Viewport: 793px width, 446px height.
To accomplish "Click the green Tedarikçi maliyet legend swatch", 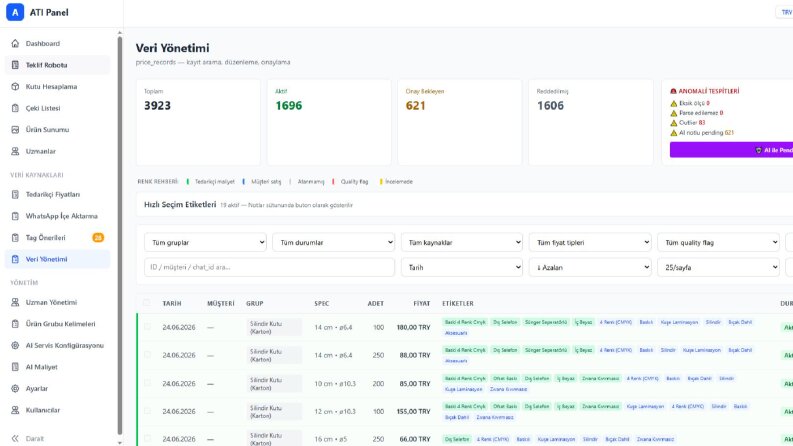I will 188,182.
